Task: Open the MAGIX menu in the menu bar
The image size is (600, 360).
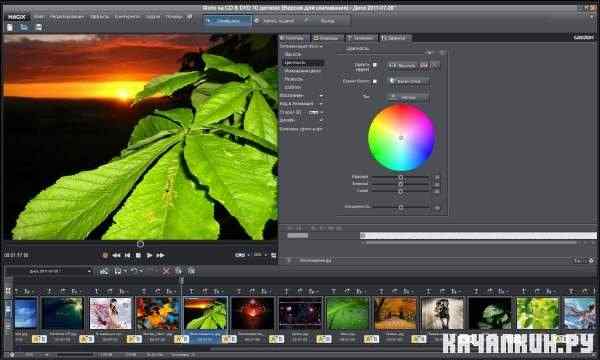Action: 17,17
